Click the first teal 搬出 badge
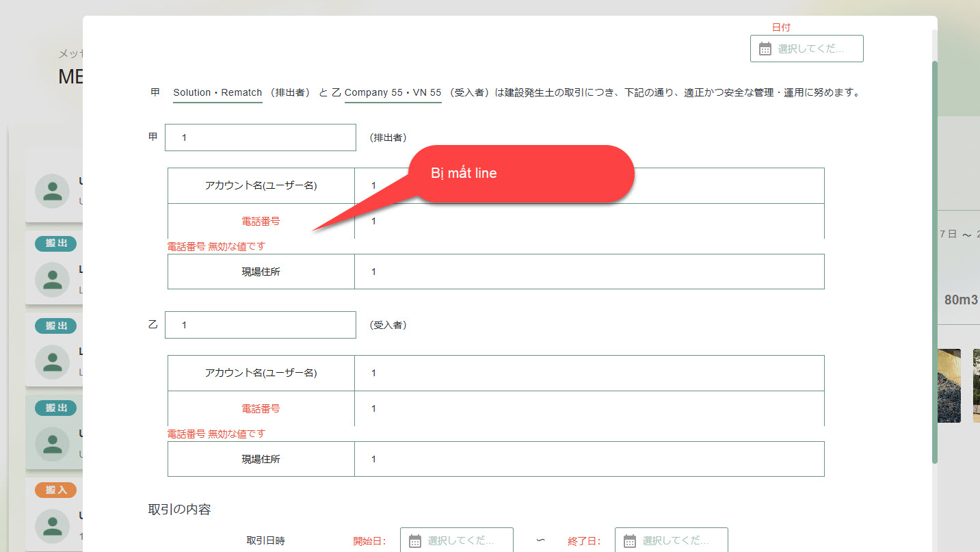This screenshot has height=552, width=980. tap(56, 244)
